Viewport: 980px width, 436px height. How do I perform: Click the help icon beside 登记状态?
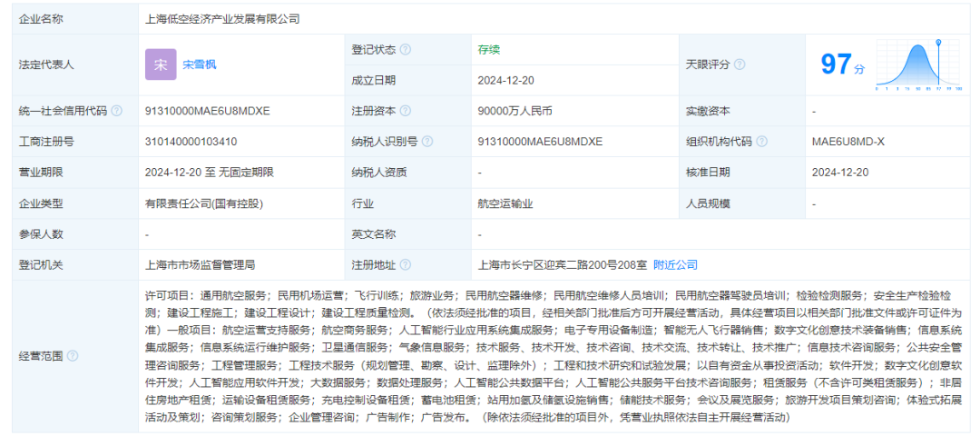click(x=406, y=49)
